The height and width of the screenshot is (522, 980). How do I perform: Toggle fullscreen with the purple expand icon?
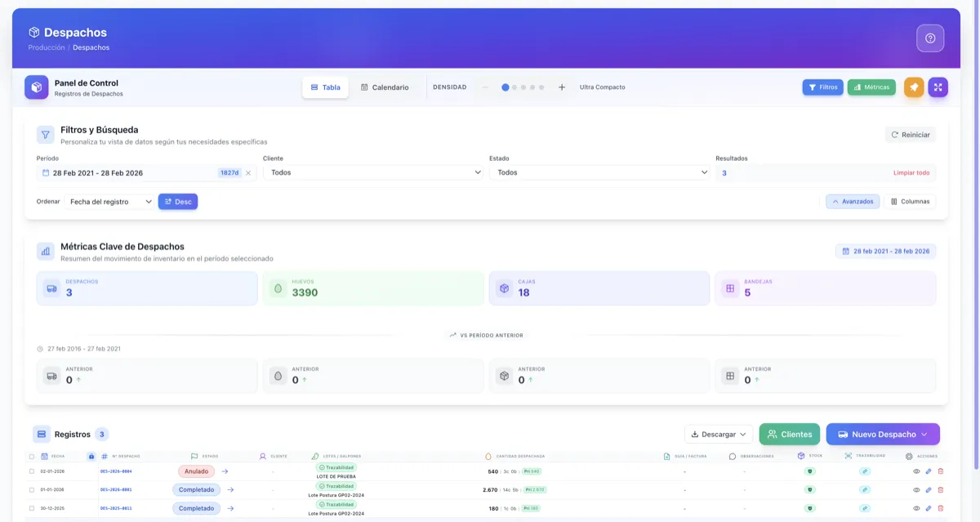(x=938, y=87)
